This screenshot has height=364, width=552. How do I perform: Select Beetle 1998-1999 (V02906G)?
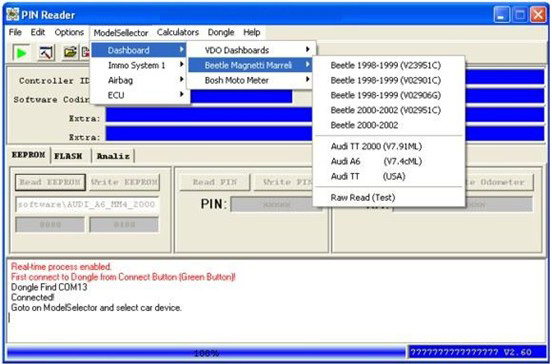(x=389, y=95)
